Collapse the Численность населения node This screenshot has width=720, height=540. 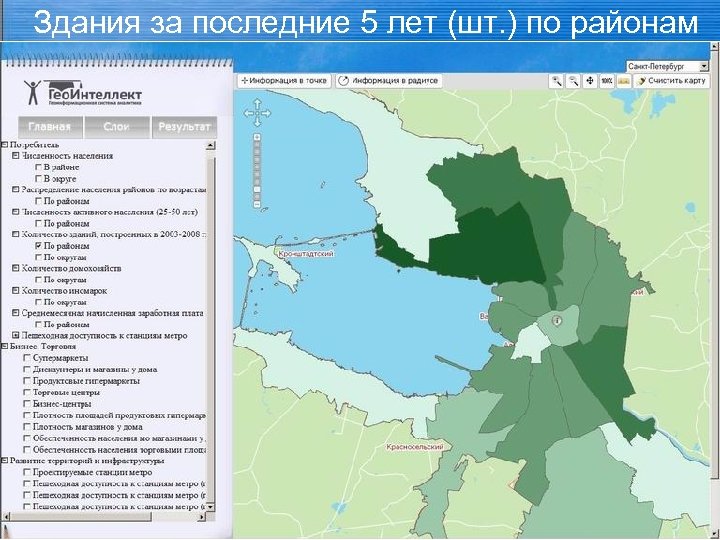click(16, 156)
